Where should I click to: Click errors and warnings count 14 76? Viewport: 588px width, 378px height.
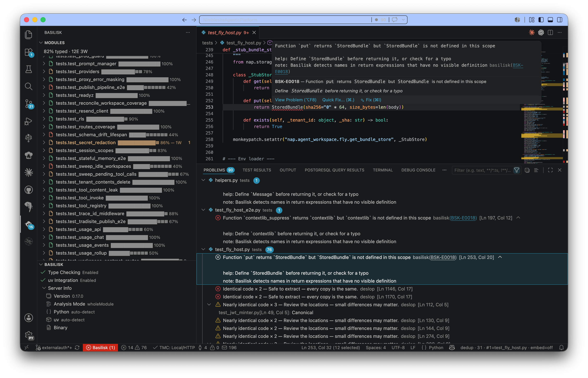[x=134, y=348]
